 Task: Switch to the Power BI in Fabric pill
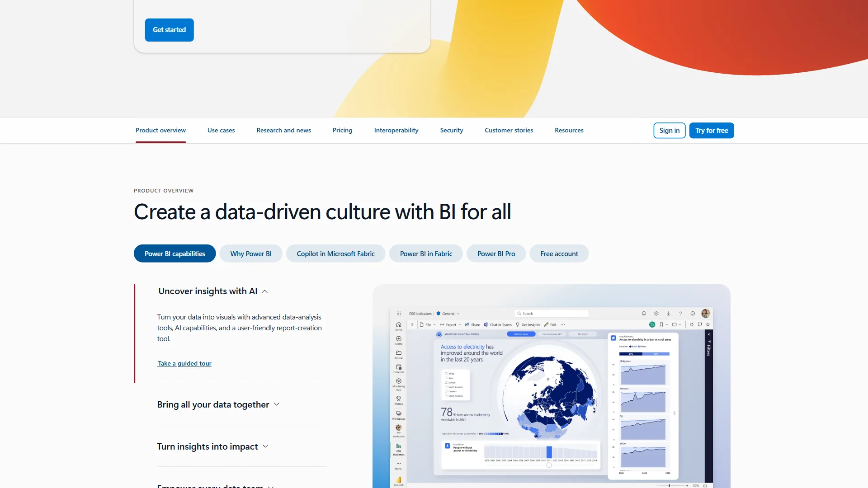pos(426,253)
